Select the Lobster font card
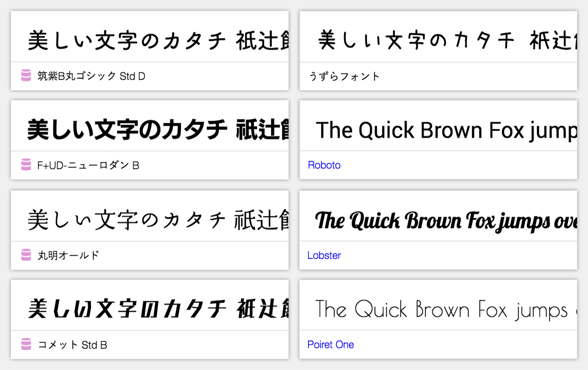Image resolution: width=588 pixels, height=370 pixels. pyautogui.click(x=438, y=229)
